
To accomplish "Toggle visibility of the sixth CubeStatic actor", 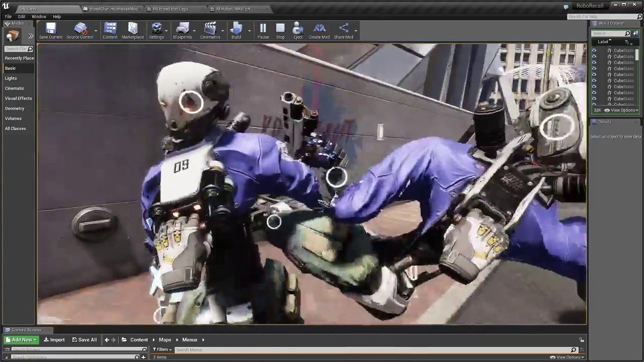I will 594,80.
